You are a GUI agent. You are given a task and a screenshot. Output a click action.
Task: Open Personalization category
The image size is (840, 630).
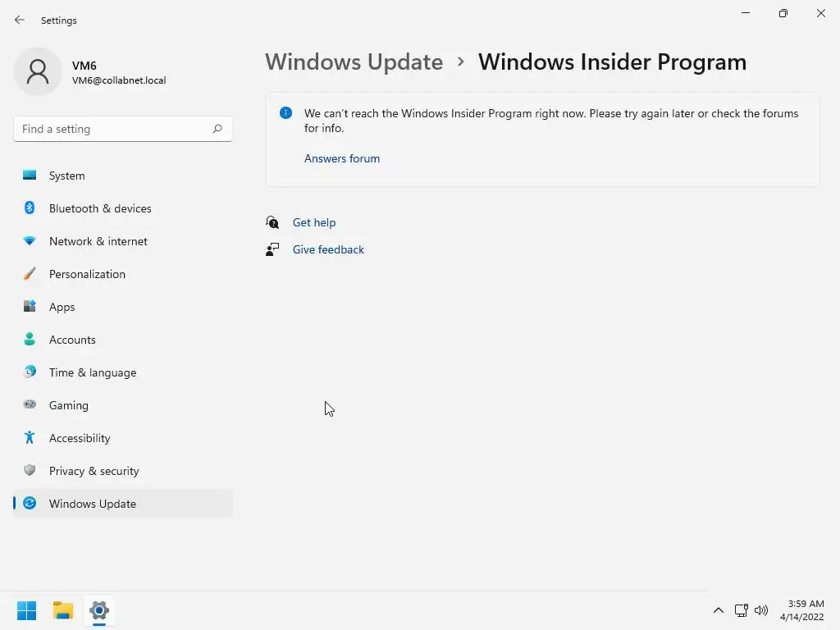pos(123,274)
